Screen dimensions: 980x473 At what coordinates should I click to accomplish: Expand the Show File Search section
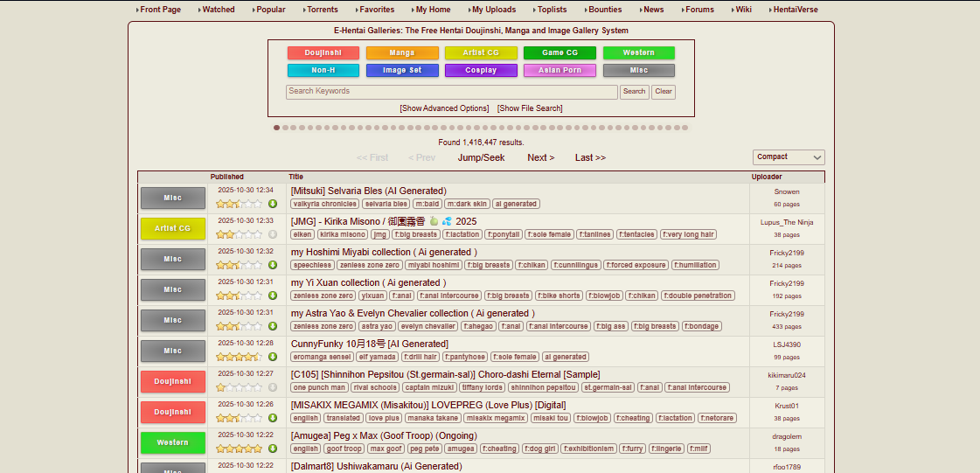[x=530, y=108]
